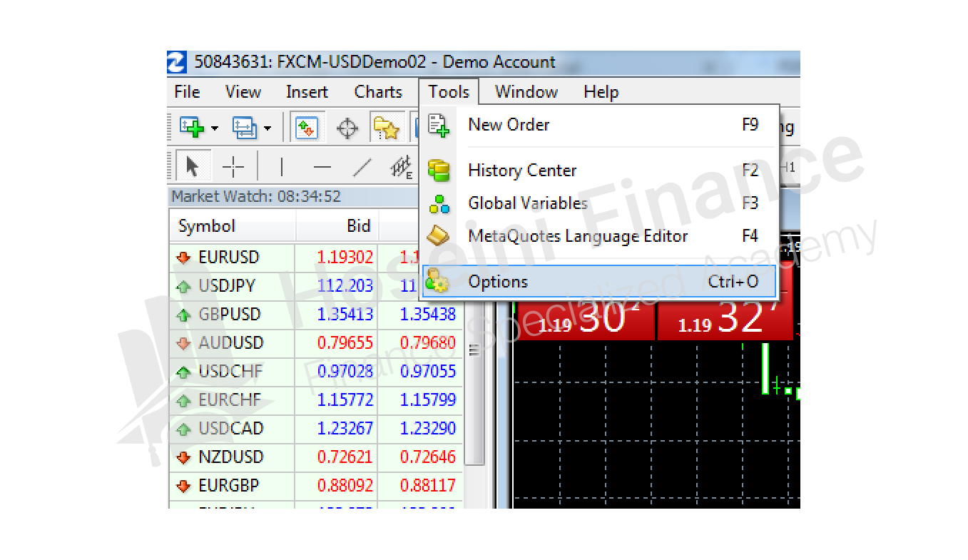
Task: Click EURCHF ask price 1.15799
Action: pos(428,400)
